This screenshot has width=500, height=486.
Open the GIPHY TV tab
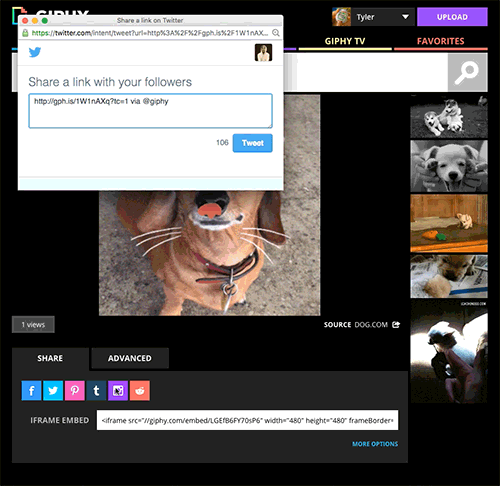click(345, 41)
